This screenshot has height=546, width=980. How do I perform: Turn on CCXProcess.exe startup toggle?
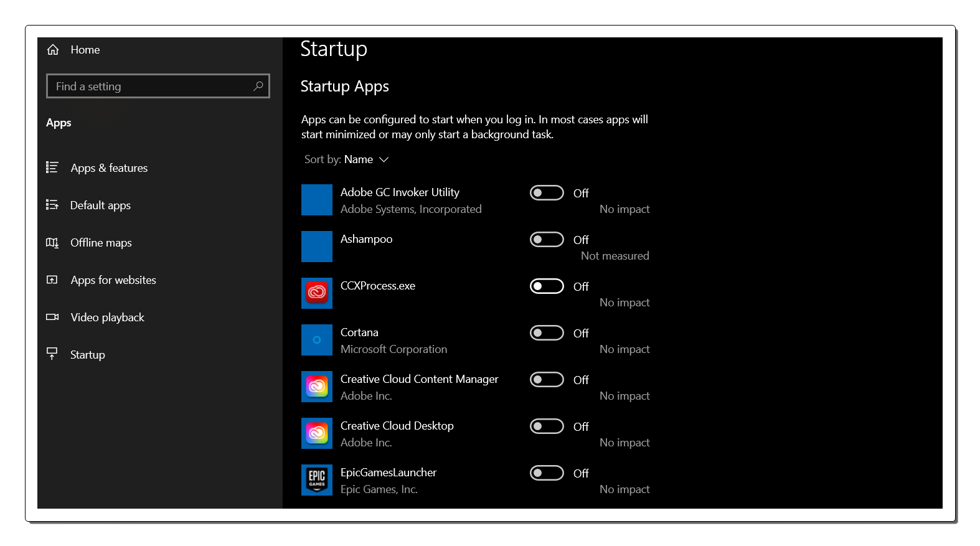[547, 286]
